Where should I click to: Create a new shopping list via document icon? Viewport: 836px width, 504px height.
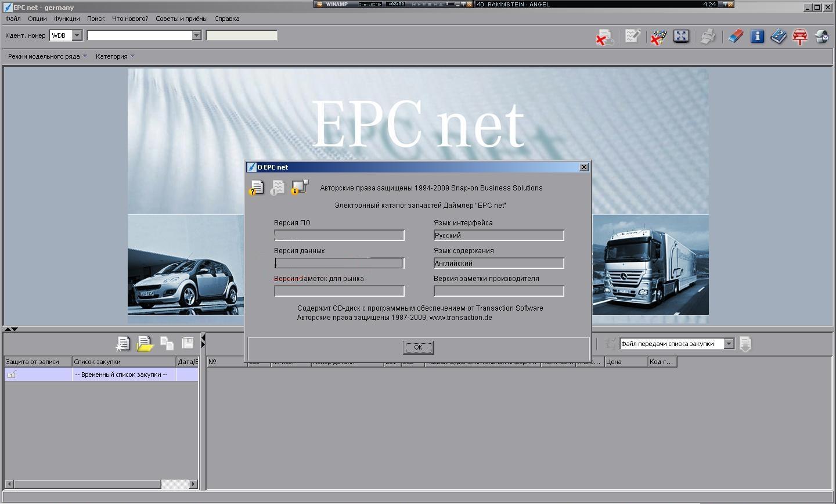click(x=122, y=344)
